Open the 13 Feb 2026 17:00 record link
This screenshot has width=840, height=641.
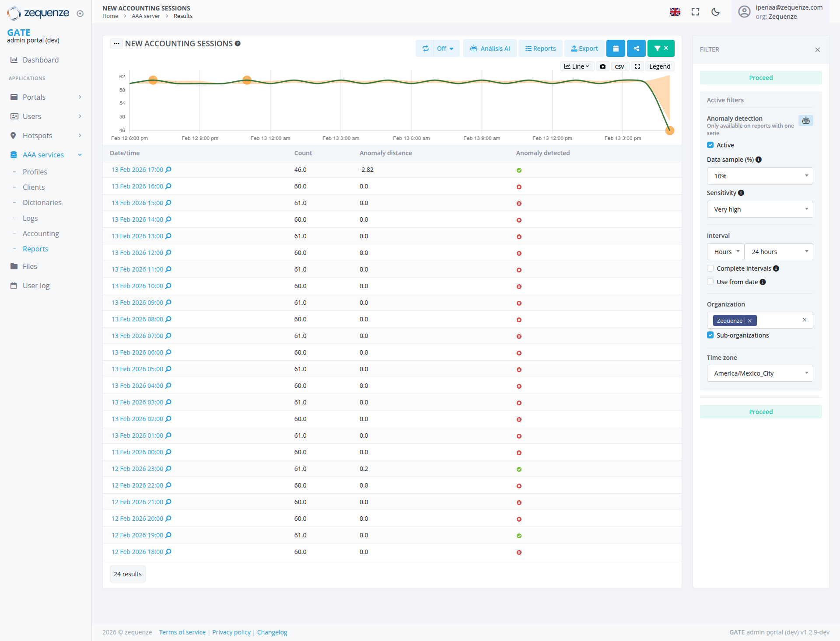[x=137, y=169]
